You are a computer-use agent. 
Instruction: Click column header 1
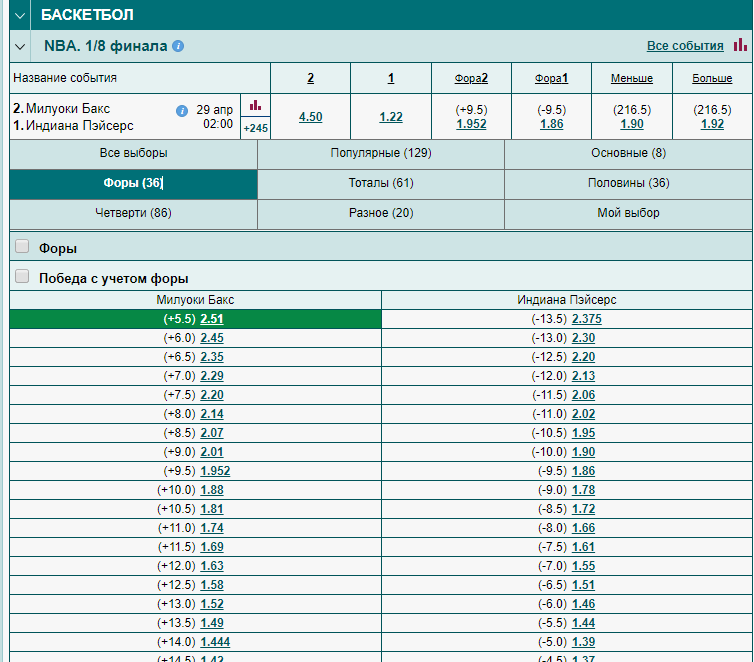pyautogui.click(x=391, y=78)
